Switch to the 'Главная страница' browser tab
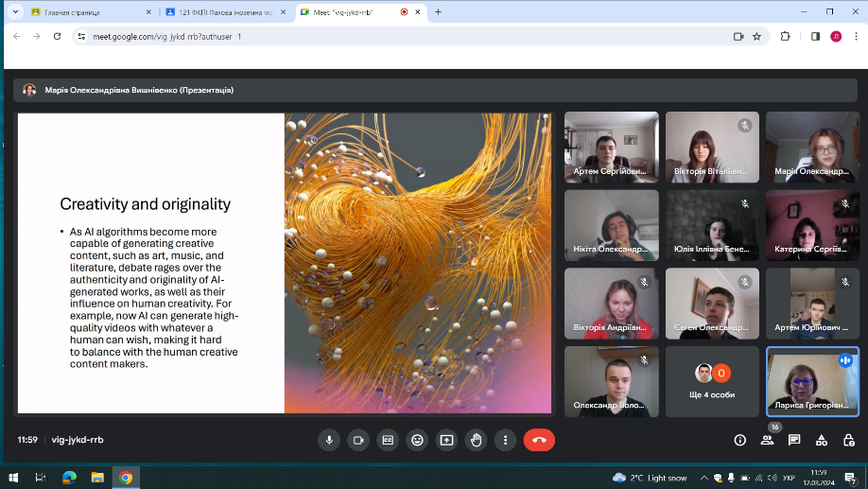This screenshot has height=489, width=868. pos(83,12)
